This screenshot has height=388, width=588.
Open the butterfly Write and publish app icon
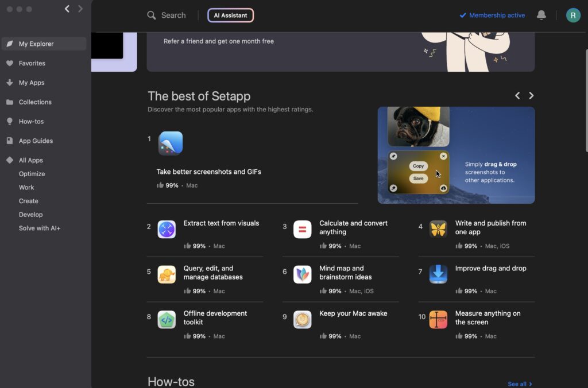point(438,230)
